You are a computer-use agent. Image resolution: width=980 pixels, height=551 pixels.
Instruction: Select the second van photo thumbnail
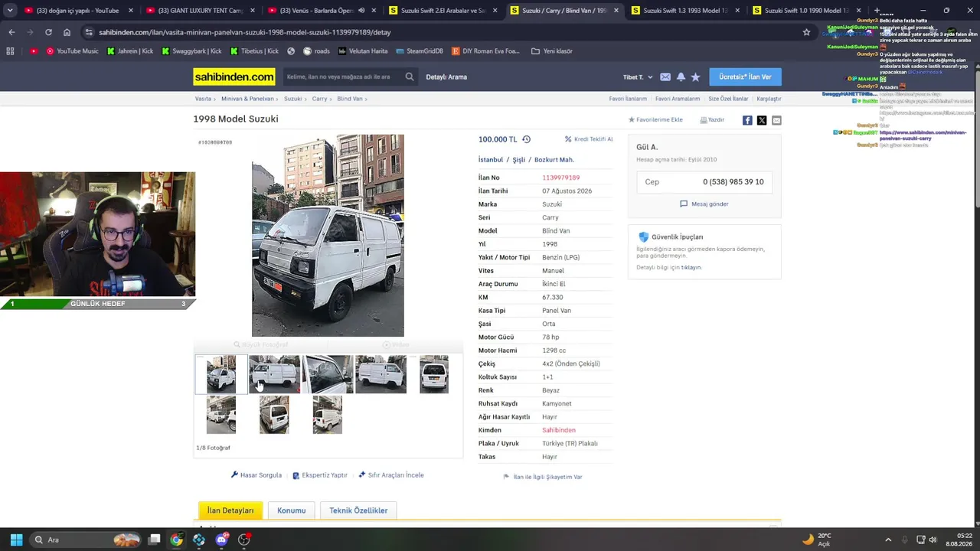pos(274,374)
